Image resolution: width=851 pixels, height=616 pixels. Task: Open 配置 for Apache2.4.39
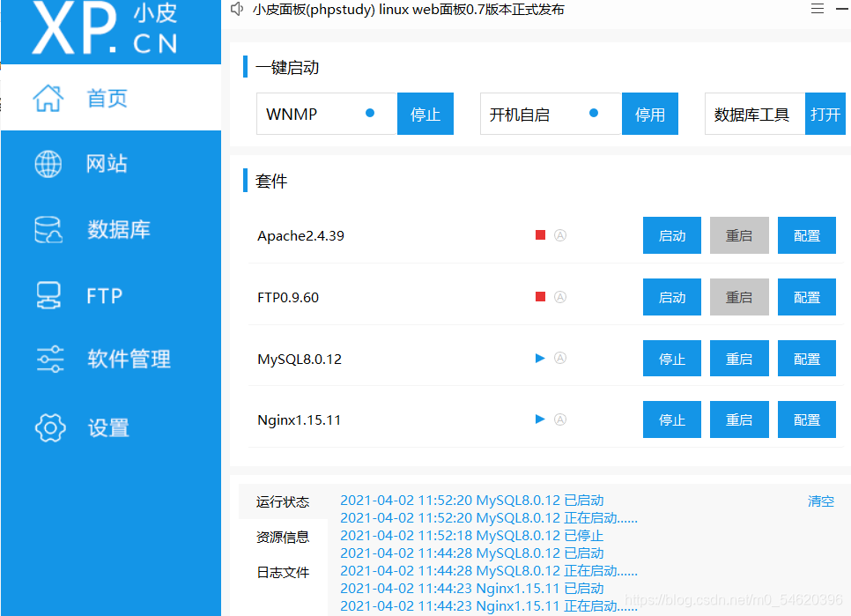click(806, 235)
